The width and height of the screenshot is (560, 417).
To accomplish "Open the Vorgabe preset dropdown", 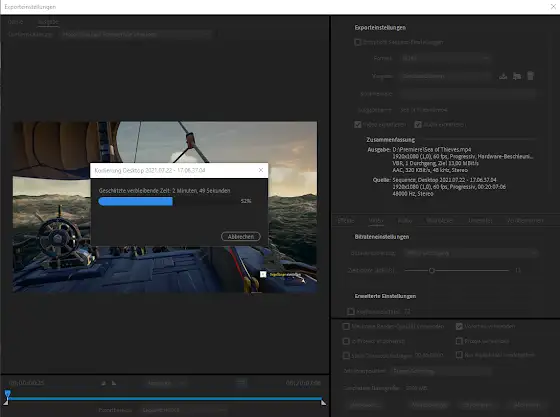I will (446, 76).
